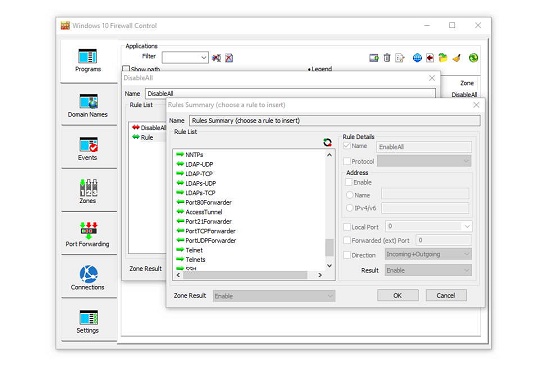Click the add application toolbar icon

tap(374, 58)
